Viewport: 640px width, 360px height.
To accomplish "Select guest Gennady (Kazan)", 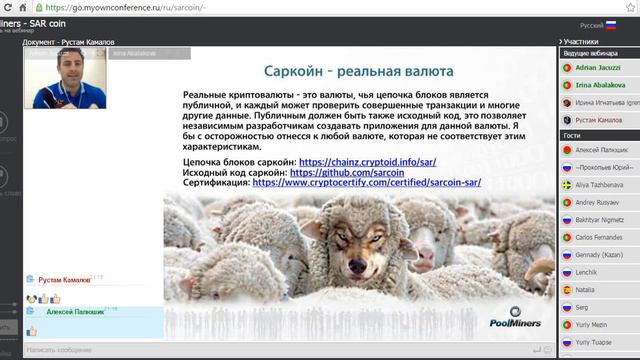I will (x=599, y=255).
